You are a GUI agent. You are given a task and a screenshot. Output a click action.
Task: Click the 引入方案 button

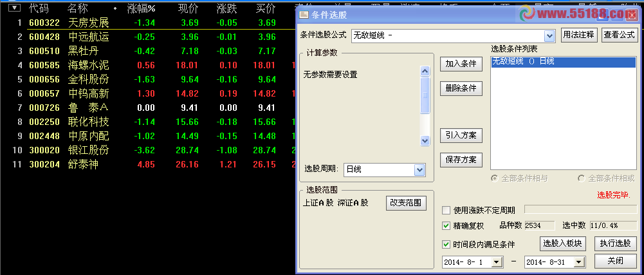click(461, 135)
